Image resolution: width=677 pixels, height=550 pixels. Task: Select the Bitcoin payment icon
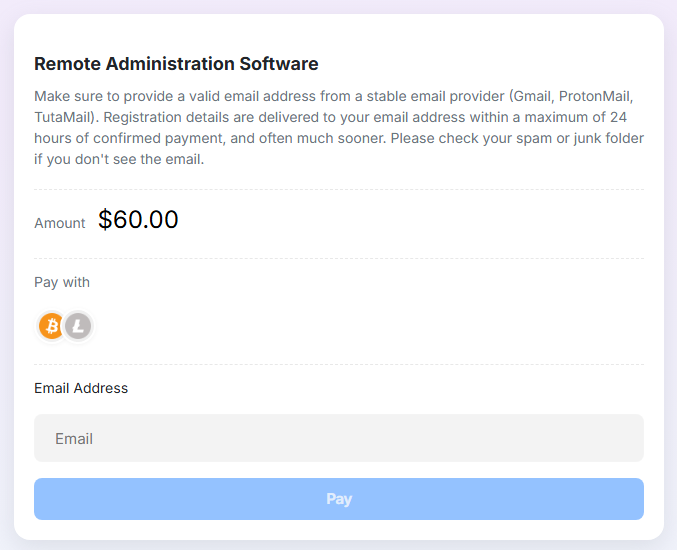pyautogui.click(x=51, y=326)
